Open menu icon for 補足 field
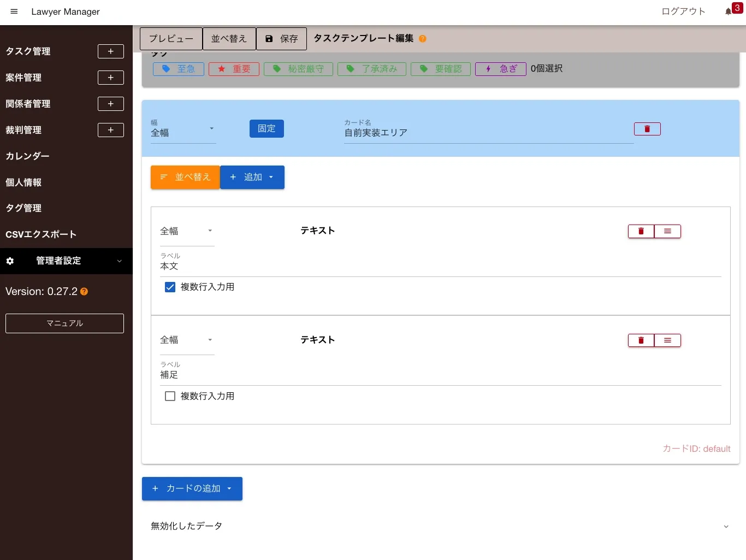Screen dimensions: 746x560 click(667, 340)
